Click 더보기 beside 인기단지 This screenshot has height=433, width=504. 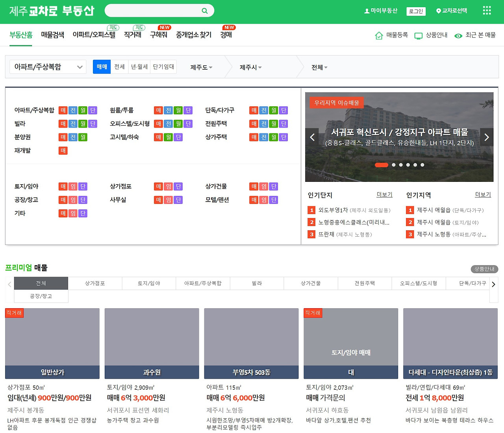[x=384, y=194]
